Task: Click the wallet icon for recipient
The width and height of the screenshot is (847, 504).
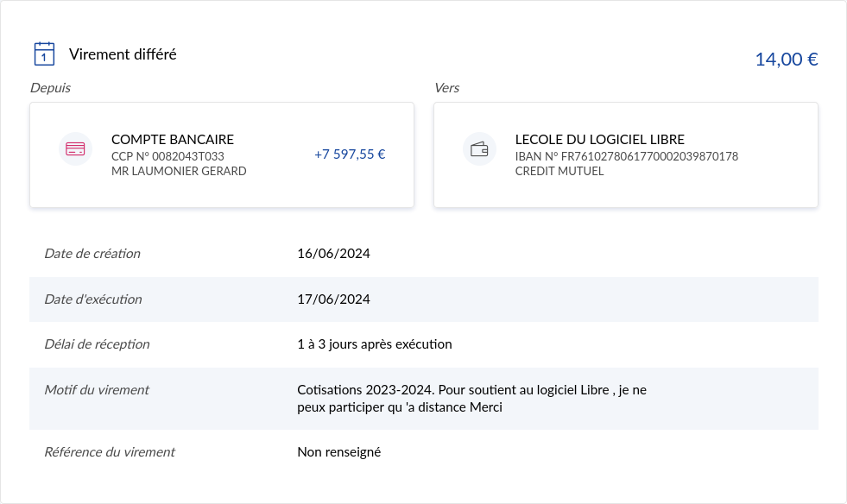Action: (479, 148)
